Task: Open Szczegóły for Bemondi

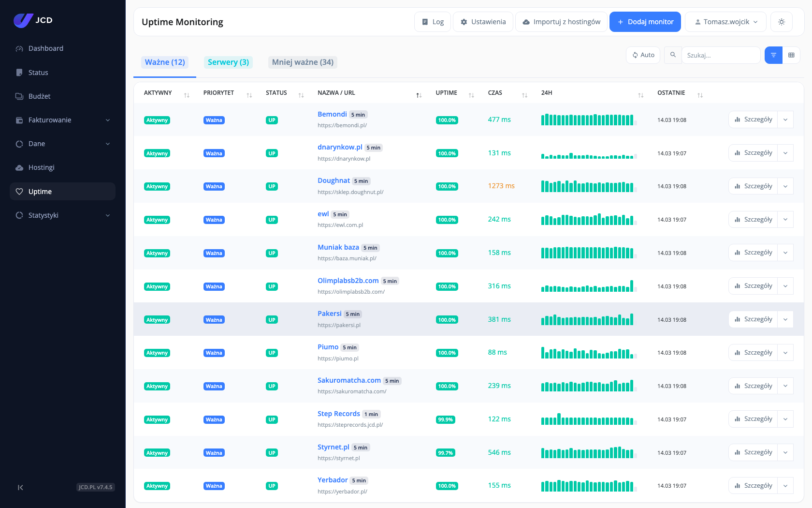Action: [753, 120]
